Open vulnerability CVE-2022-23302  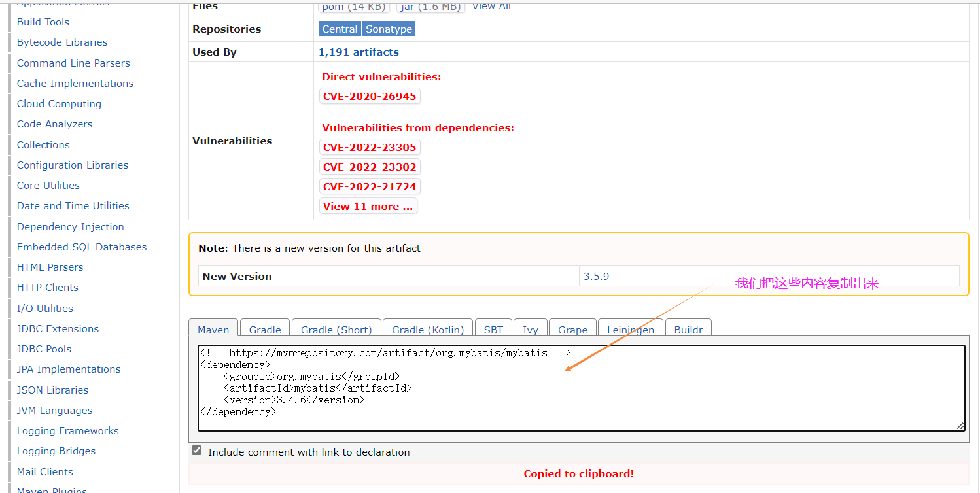click(x=370, y=167)
